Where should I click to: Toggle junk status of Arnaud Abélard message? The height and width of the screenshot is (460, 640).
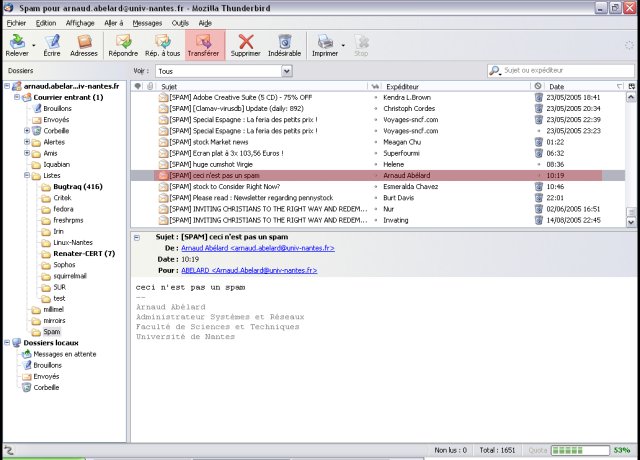(538, 175)
